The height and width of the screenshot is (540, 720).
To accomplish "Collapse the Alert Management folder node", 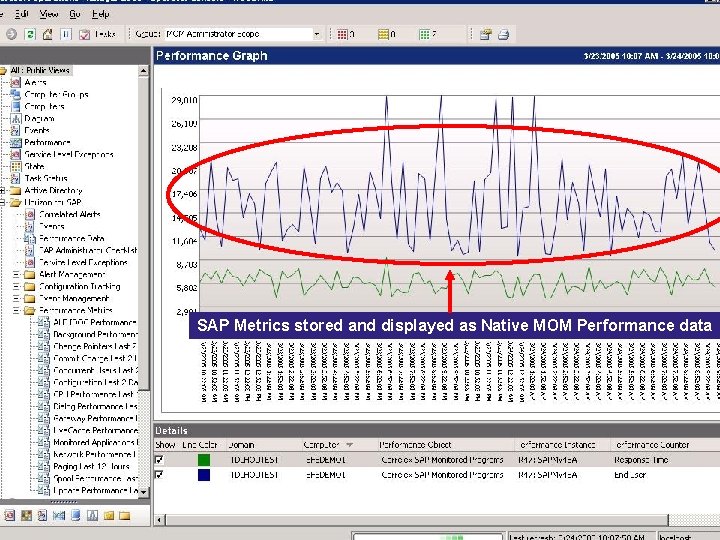I will point(16,275).
